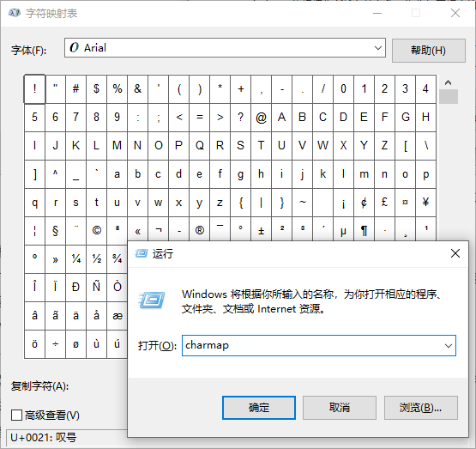Viewport: 476px width, 449px height.
Task: Choose the left guillemet « cell
Action: [137, 230]
